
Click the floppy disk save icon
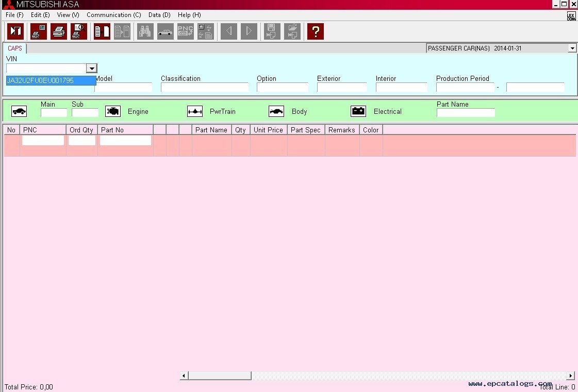click(x=272, y=31)
